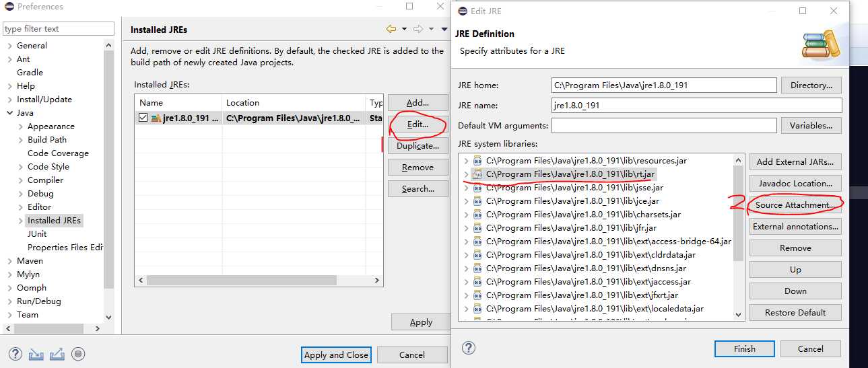Image resolution: width=868 pixels, height=368 pixels.
Task: Click the jar icon of jaccess.jar
Action: coord(477,282)
